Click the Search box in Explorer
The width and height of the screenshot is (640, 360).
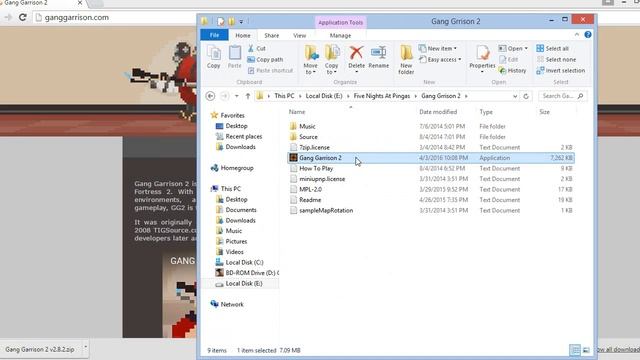562,96
